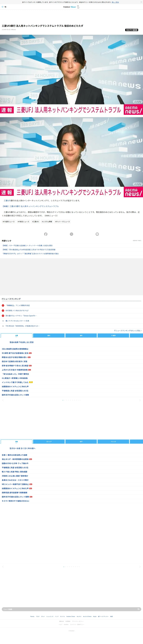This screenshot has width=143, height=644.
Task: Open the livedoor News logo home
Action: click(71, 7)
